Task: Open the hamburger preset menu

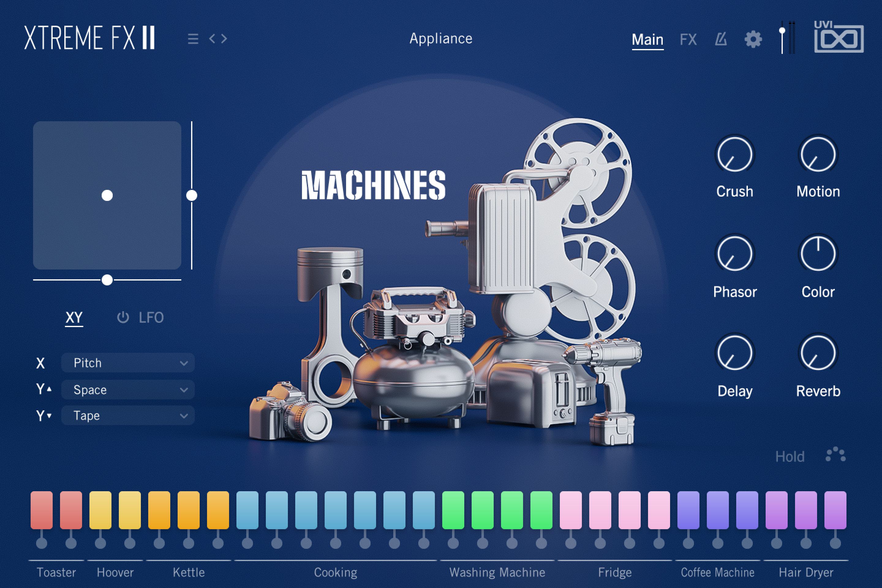Action: (193, 39)
